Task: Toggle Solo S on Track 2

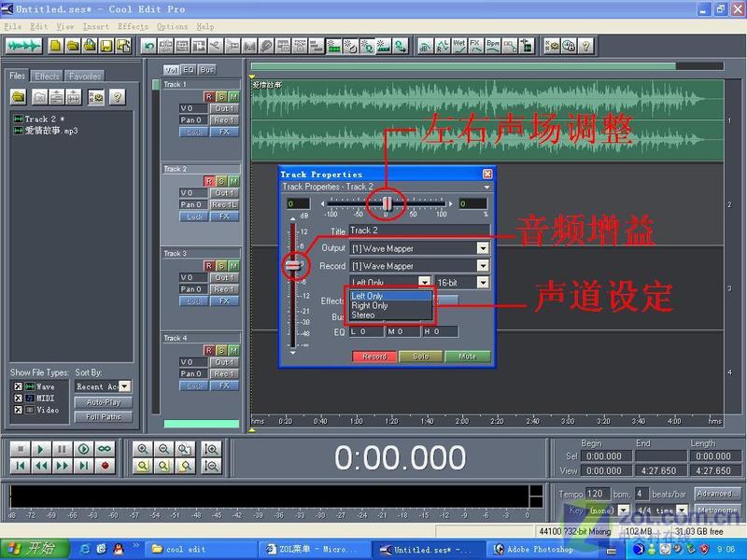Action: click(221, 181)
